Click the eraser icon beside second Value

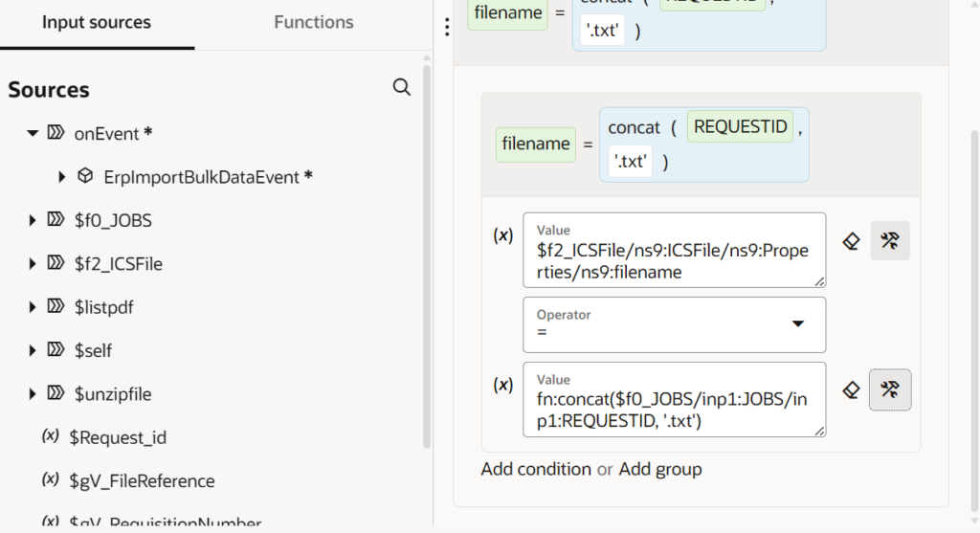(850, 389)
